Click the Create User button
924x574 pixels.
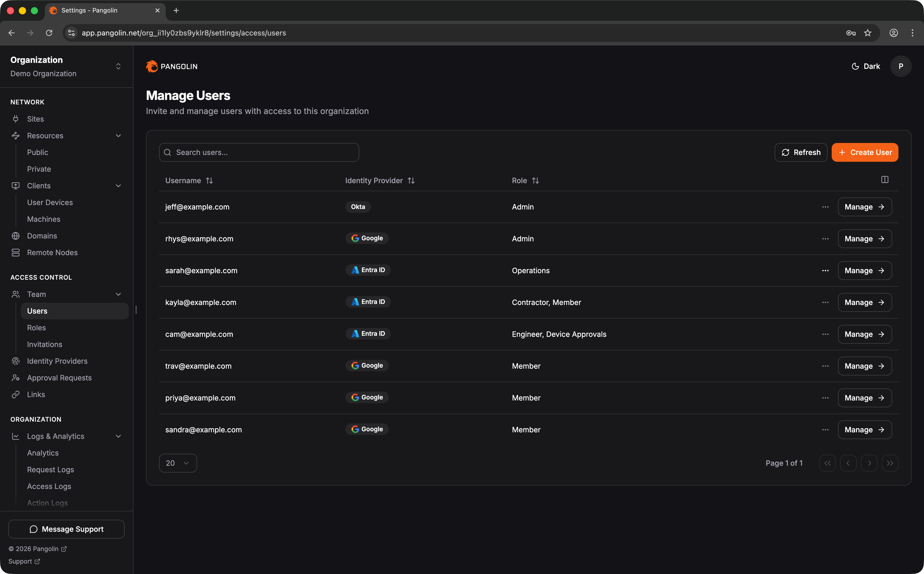coord(865,152)
